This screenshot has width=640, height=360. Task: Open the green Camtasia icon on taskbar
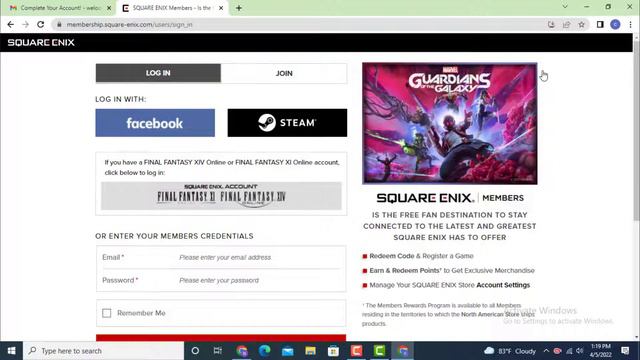tap(379, 351)
